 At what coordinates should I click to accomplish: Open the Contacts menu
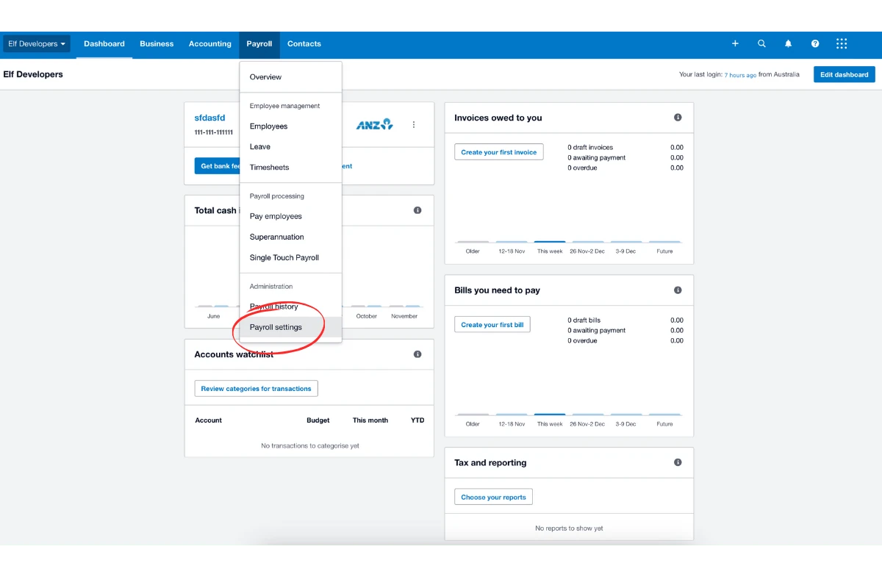[x=304, y=44]
